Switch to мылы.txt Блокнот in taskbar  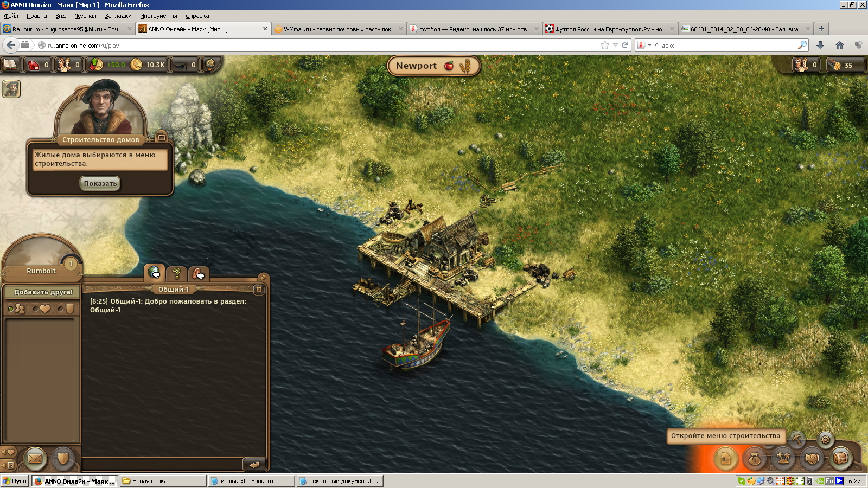point(251,481)
